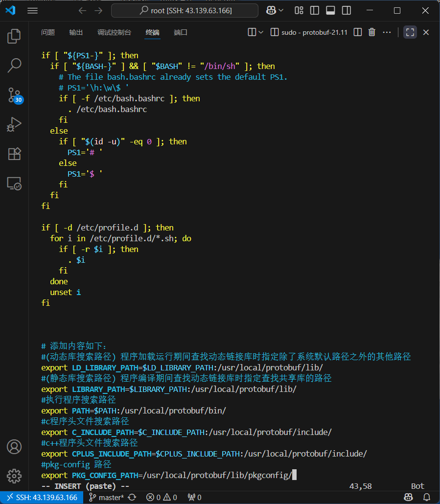Screen dimensions: 440x504
Task: Click the errors and warnings counter
Action: coord(162,496)
